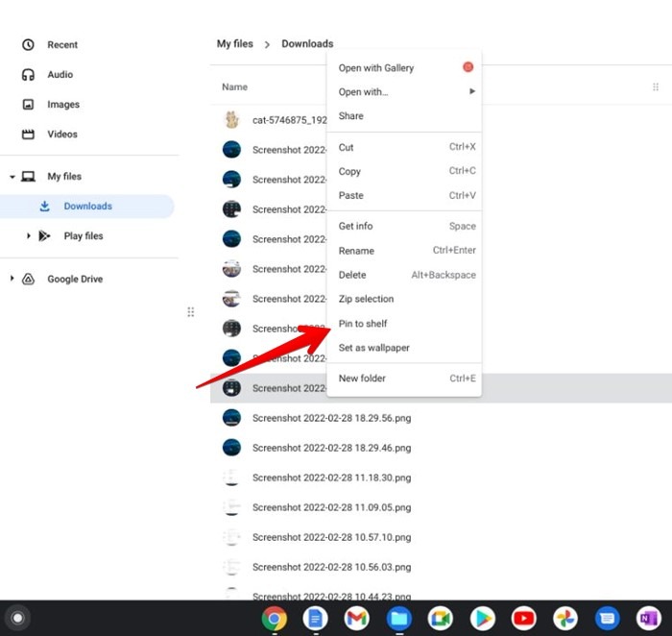Go to My files breadcrumb

pos(236,44)
